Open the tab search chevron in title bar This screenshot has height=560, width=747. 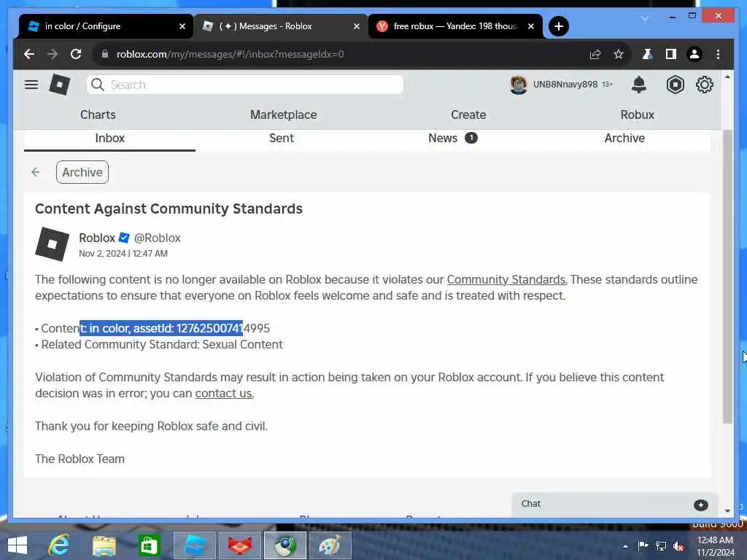pyautogui.click(x=645, y=18)
